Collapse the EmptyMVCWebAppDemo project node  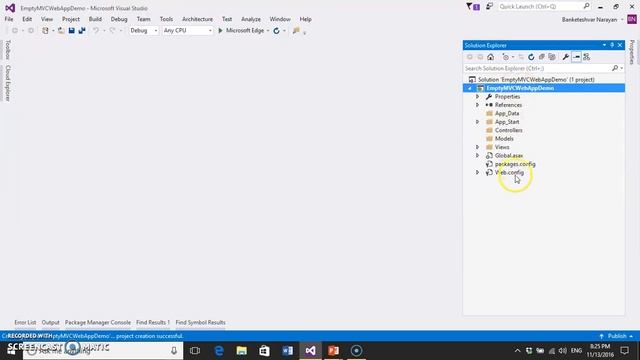tap(469, 88)
